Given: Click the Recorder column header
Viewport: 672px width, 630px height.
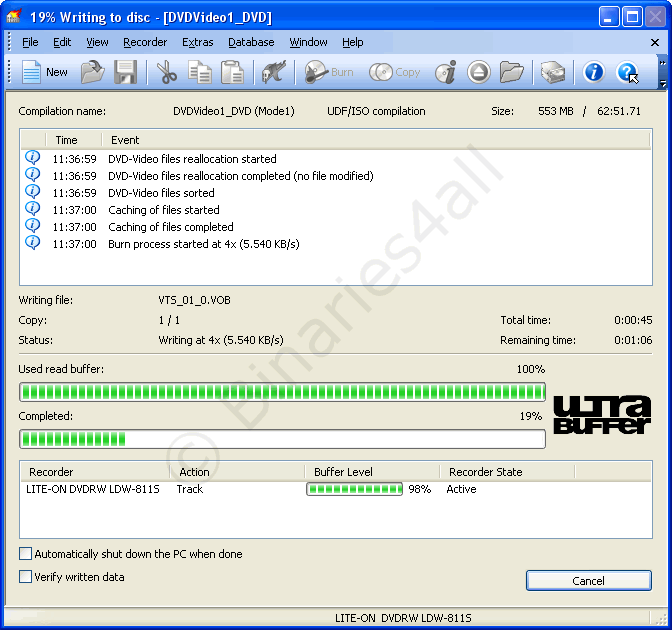Looking at the screenshot, I should click(95, 472).
